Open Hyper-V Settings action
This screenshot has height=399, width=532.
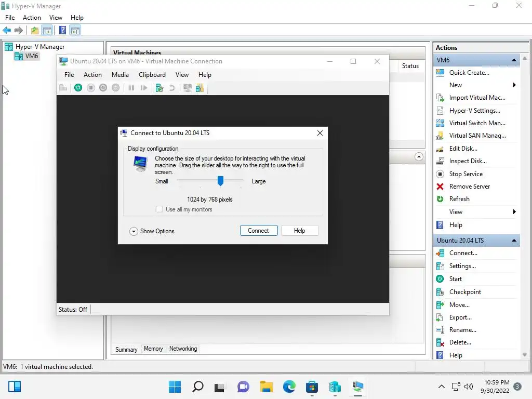click(474, 111)
